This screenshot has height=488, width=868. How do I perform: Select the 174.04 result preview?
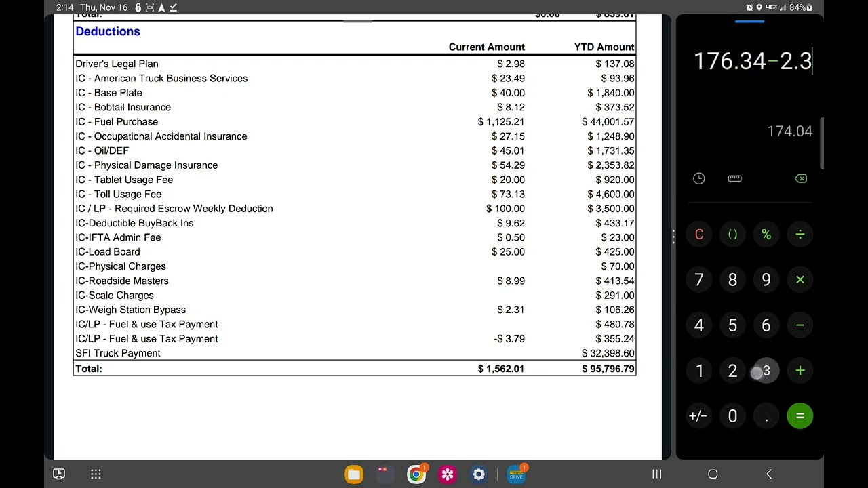(x=789, y=131)
